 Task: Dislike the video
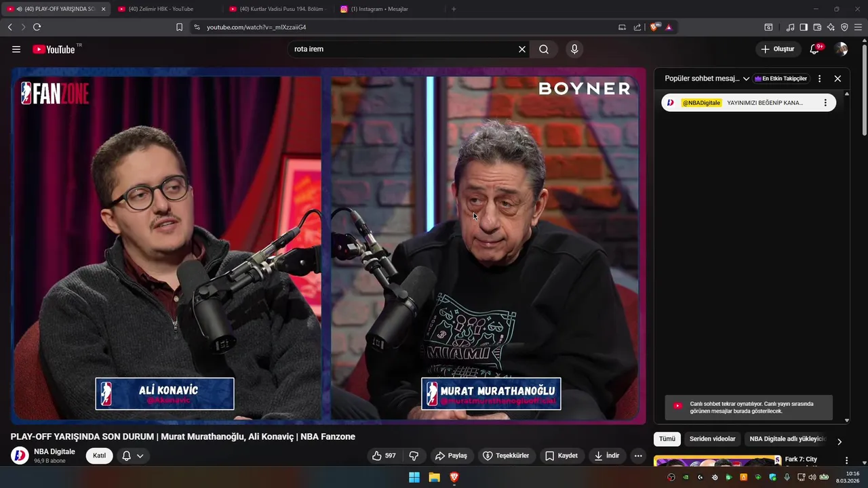(414, 455)
